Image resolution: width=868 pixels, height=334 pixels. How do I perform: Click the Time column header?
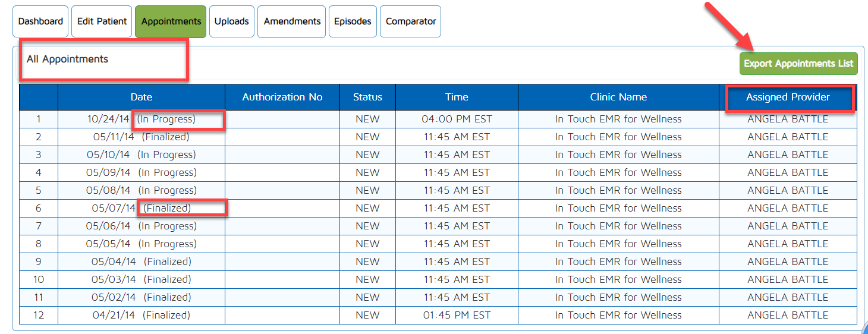[457, 97]
